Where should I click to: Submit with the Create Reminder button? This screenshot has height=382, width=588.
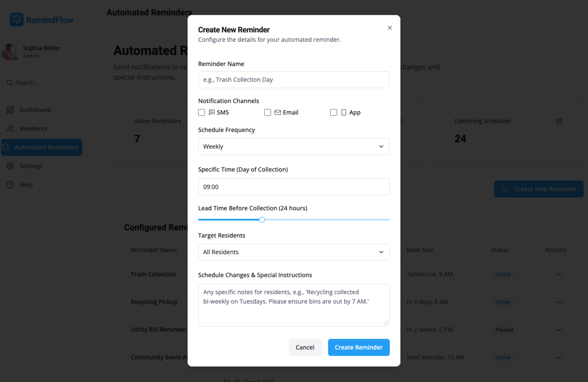point(359,347)
